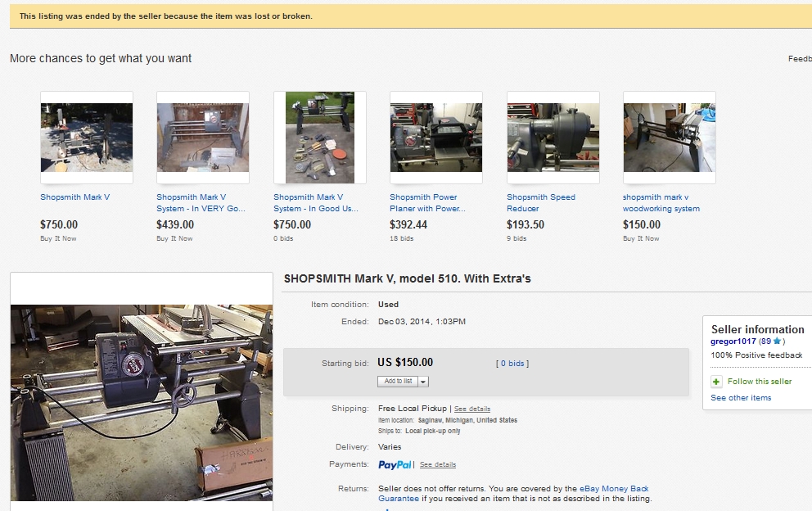Screen dimensions: 812x511
Task: Click the green plus follow icon
Action: (x=716, y=382)
